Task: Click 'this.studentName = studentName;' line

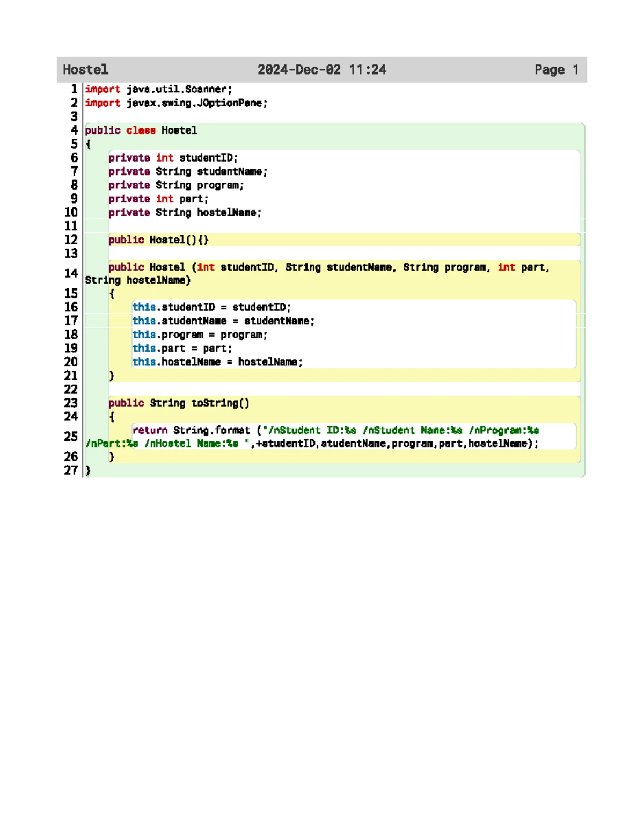Action: (x=223, y=321)
